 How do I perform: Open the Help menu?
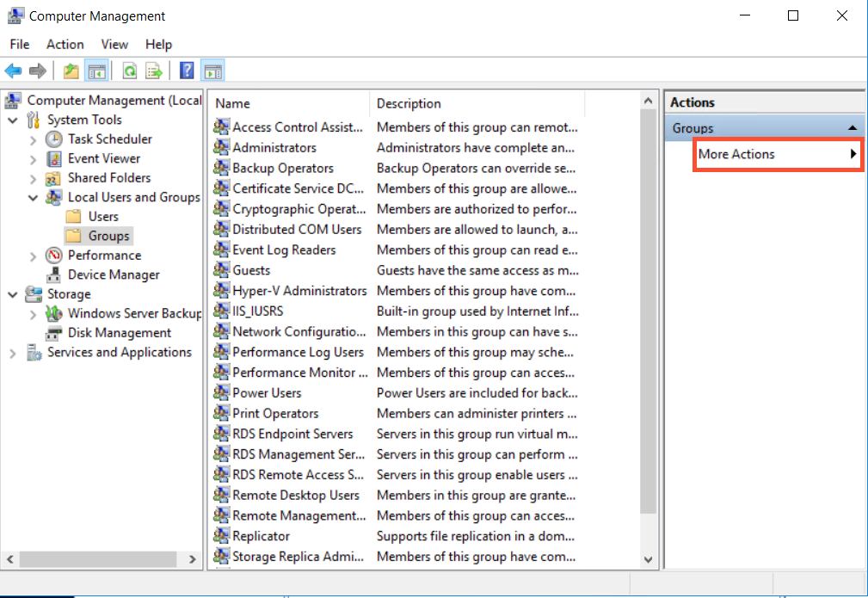159,44
